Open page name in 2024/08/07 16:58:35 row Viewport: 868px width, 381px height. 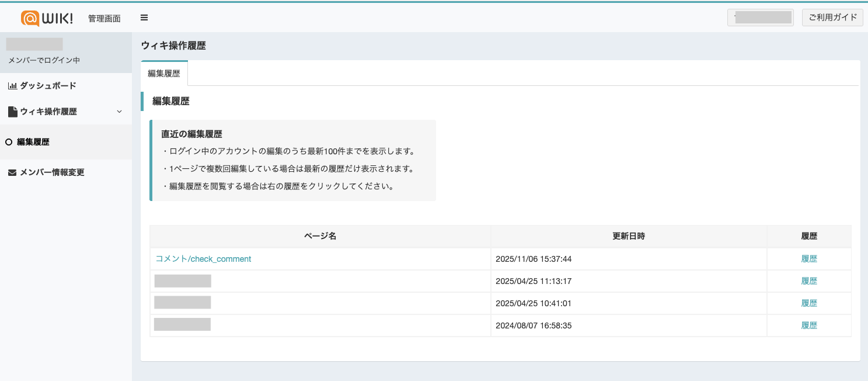coord(182,325)
